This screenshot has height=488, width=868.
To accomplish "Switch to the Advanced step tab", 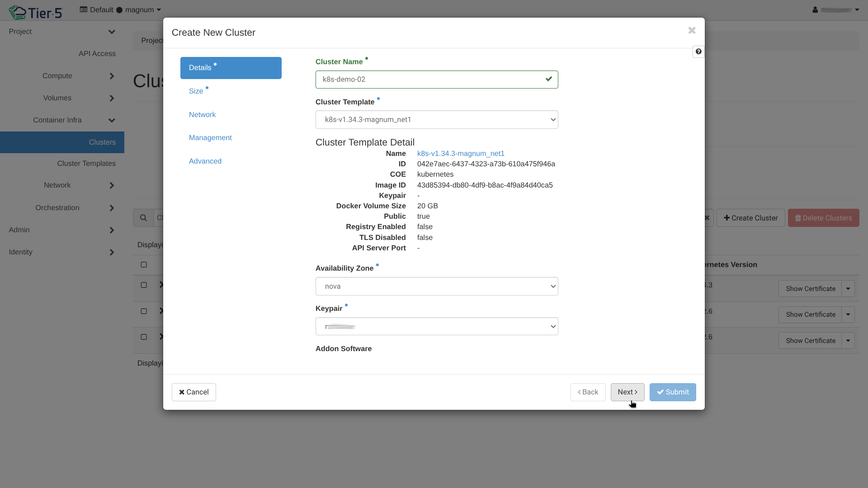I will [x=205, y=161].
